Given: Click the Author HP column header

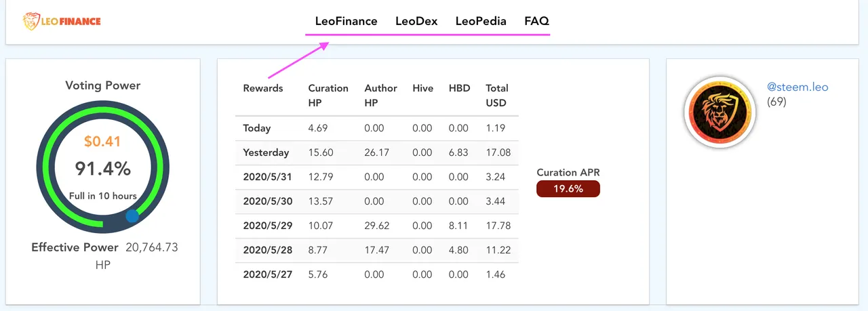Looking at the screenshot, I should (x=380, y=96).
